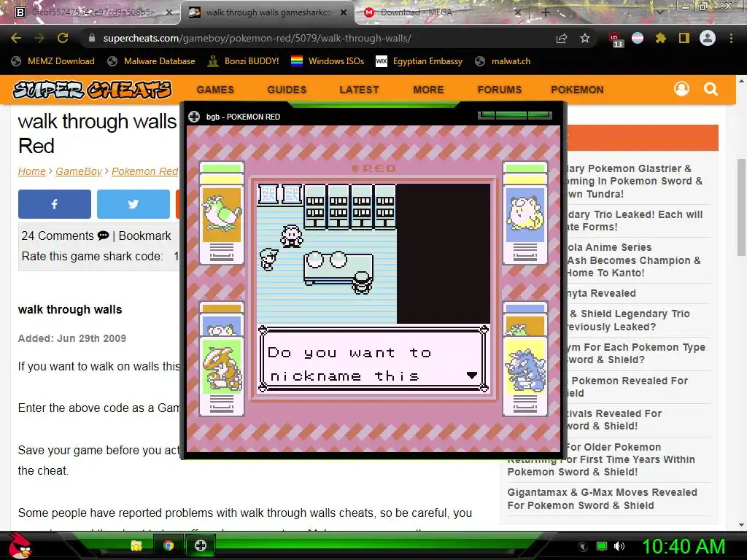This screenshot has width=747, height=560.
Task: Click the Pidgey picture in bgb border
Action: point(222,215)
